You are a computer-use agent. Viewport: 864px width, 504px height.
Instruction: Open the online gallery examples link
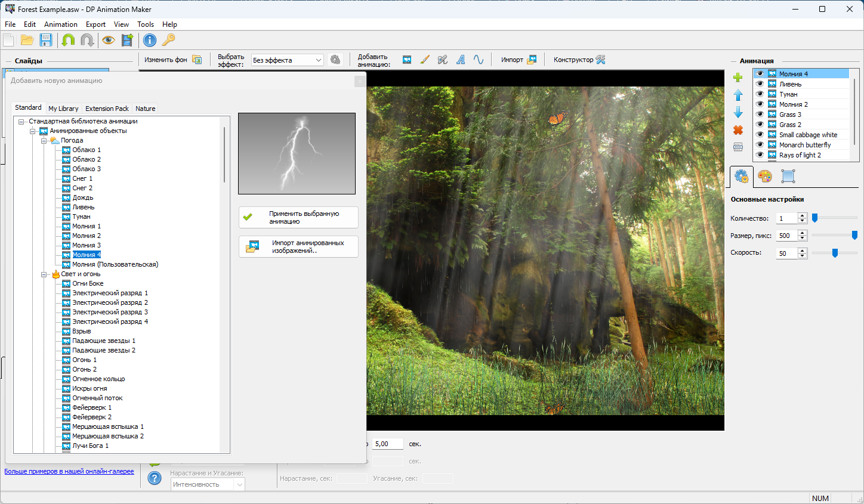(69, 471)
